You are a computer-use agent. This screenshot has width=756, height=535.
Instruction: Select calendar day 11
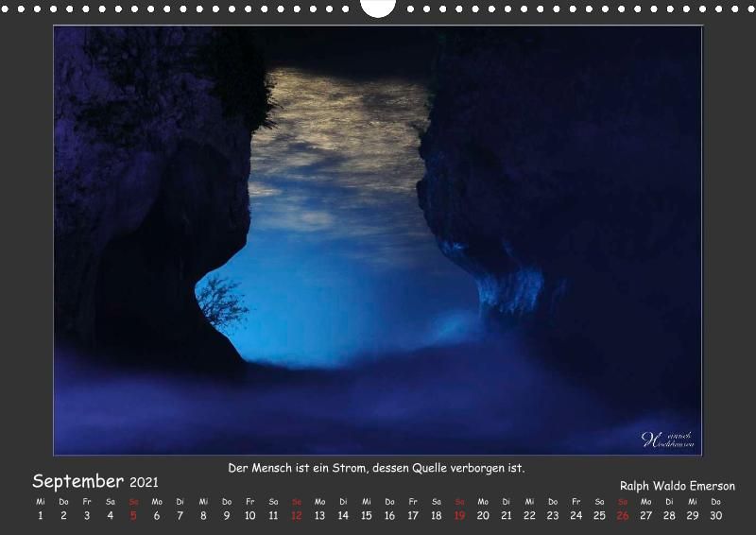(x=273, y=515)
